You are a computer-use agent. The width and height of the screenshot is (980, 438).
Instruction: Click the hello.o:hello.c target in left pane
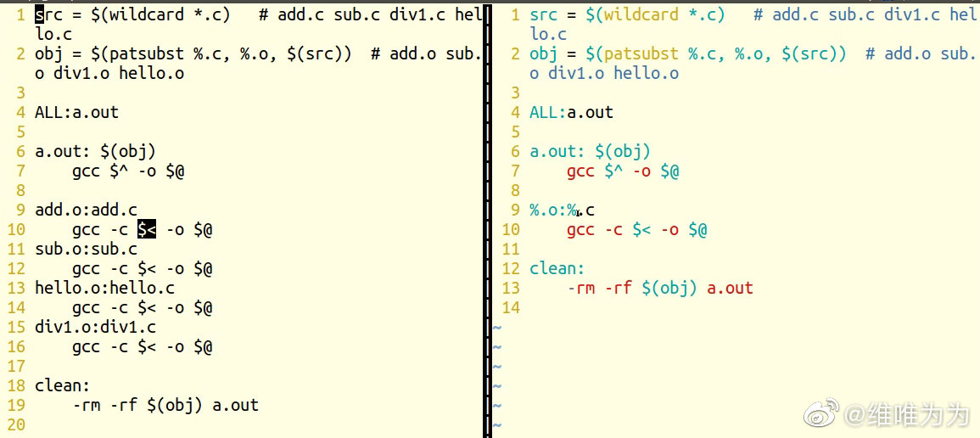click(x=104, y=289)
